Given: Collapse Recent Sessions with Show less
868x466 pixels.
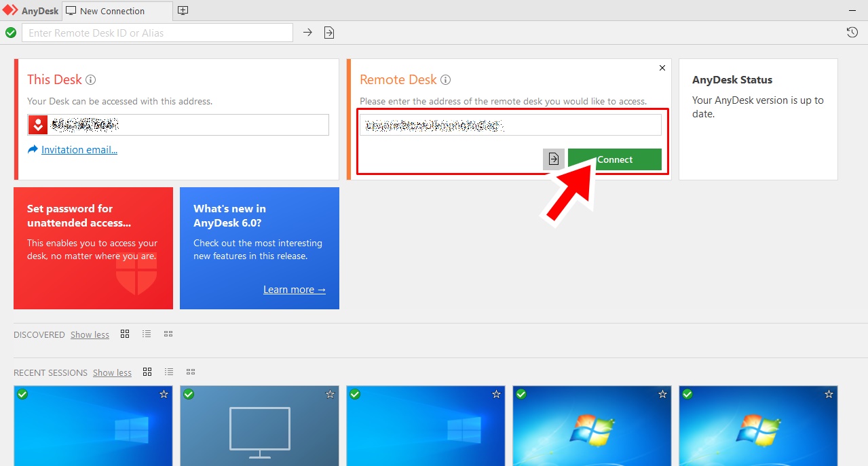Looking at the screenshot, I should click(112, 372).
